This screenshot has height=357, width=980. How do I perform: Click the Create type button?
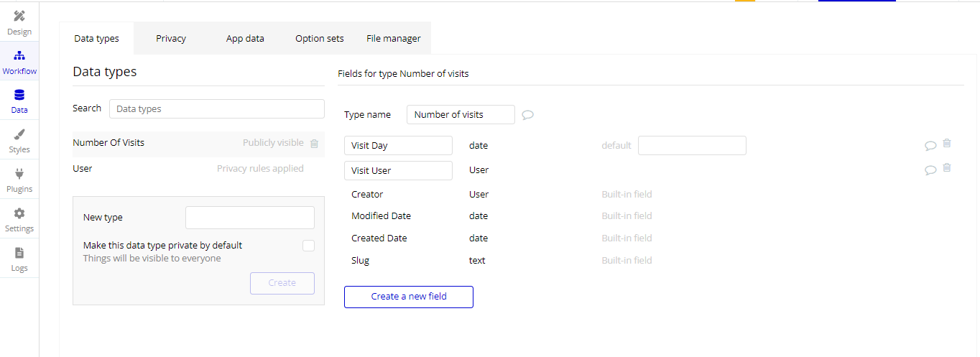tap(282, 283)
